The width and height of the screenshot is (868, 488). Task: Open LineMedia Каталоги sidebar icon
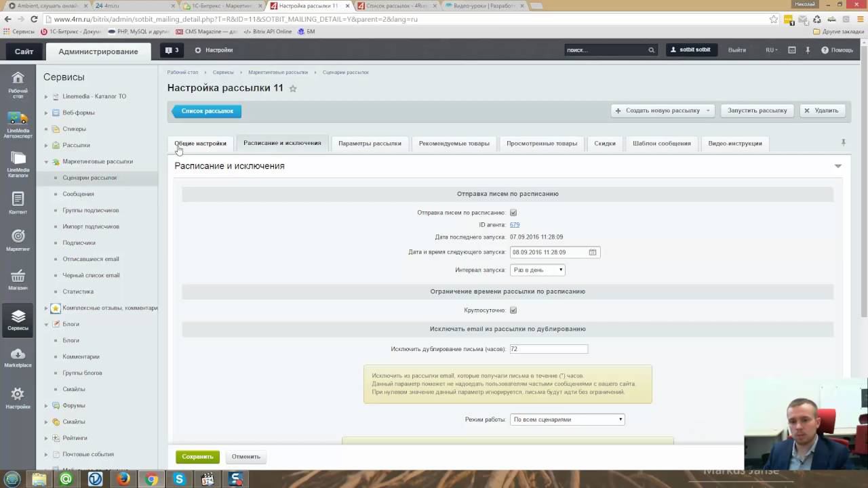pos(18,163)
